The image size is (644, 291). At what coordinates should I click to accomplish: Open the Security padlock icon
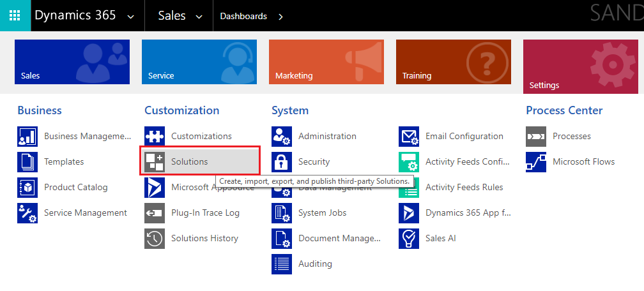[x=282, y=161]
